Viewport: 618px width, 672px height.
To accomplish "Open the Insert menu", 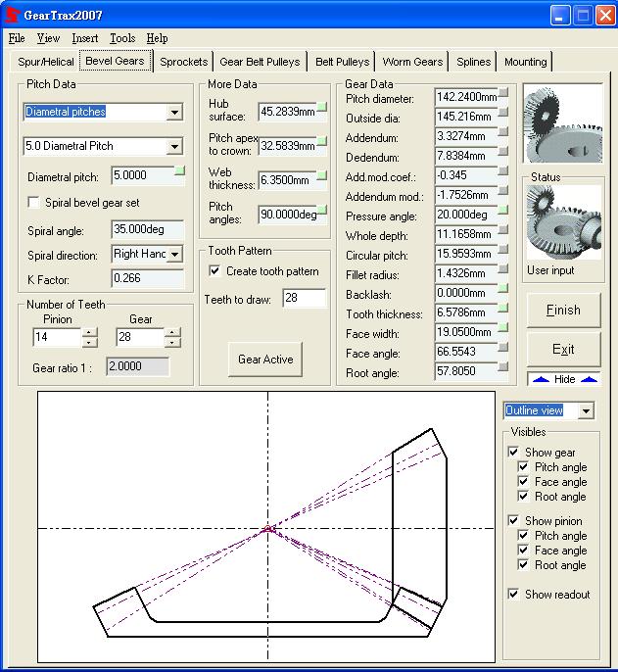I will 85,38.
